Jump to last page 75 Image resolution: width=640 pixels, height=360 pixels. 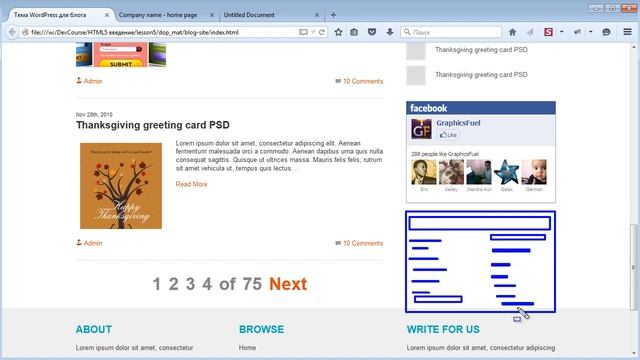pyautogui.click(x=252, y=284)
